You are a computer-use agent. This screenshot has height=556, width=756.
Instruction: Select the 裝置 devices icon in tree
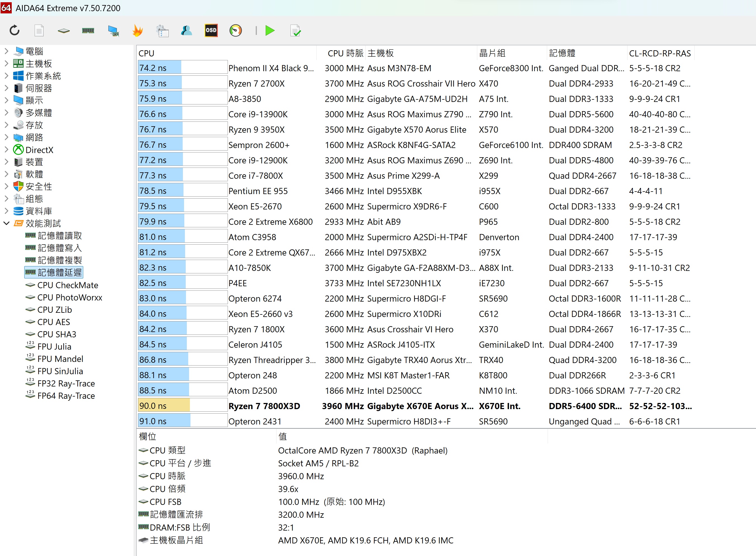(x=18, y=162)
